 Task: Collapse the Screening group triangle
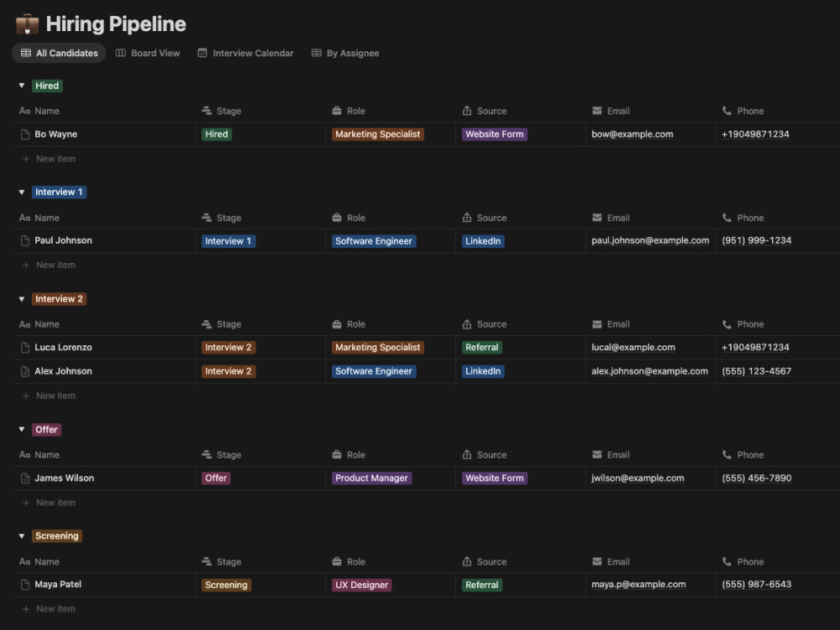coord(22,536)
